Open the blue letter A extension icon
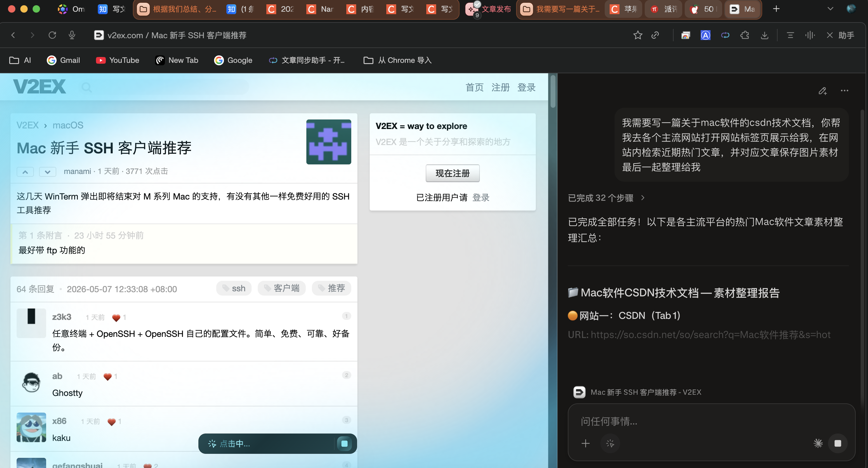 (705, 35)
